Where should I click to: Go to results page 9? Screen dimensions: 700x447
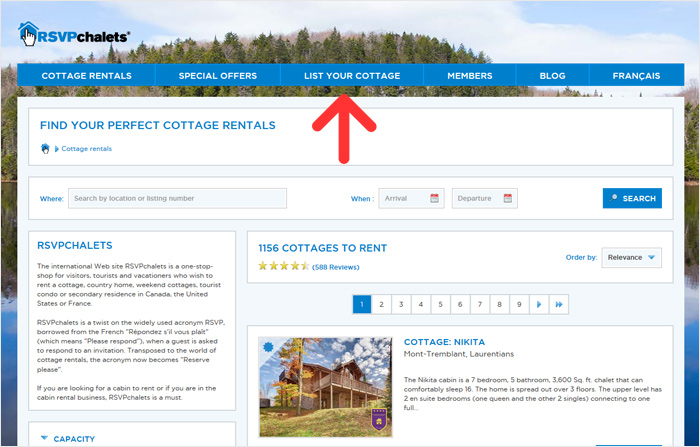(519, 305)
